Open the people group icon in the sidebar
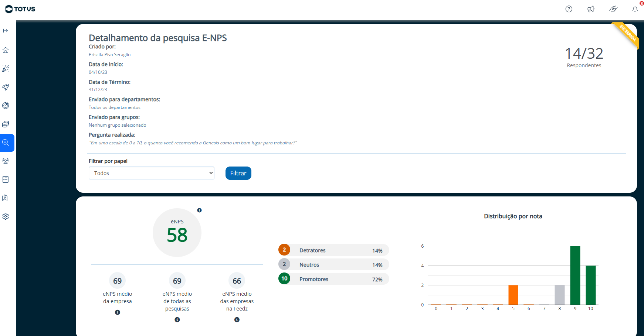The height and width of the screenshot is (336, 644). point(6,161)
